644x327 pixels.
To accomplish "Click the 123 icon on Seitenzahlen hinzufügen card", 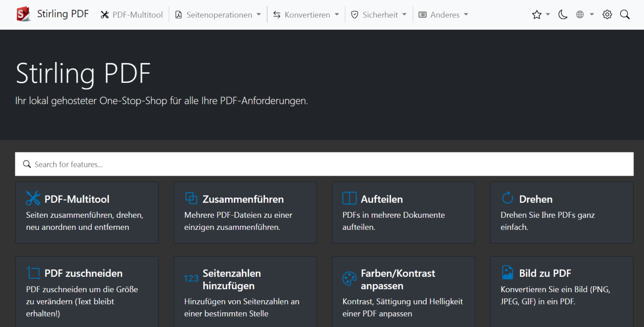I will (191, 278).
